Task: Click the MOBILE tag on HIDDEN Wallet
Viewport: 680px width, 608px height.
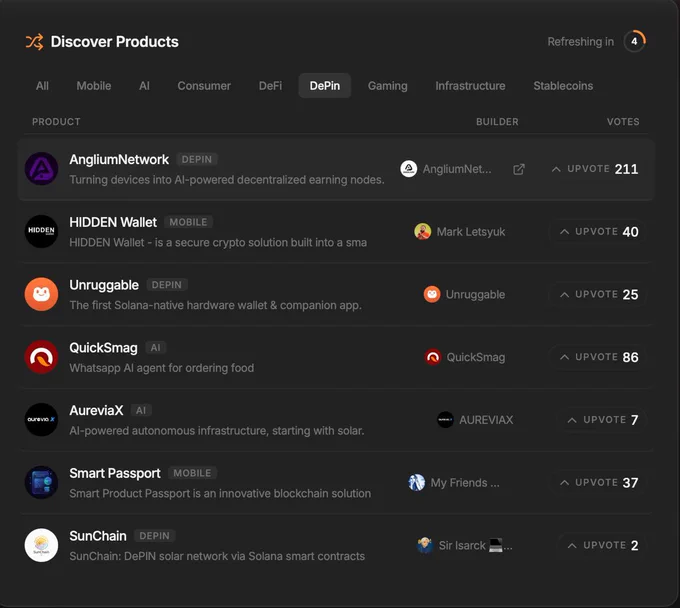Action: click(188, 222)
